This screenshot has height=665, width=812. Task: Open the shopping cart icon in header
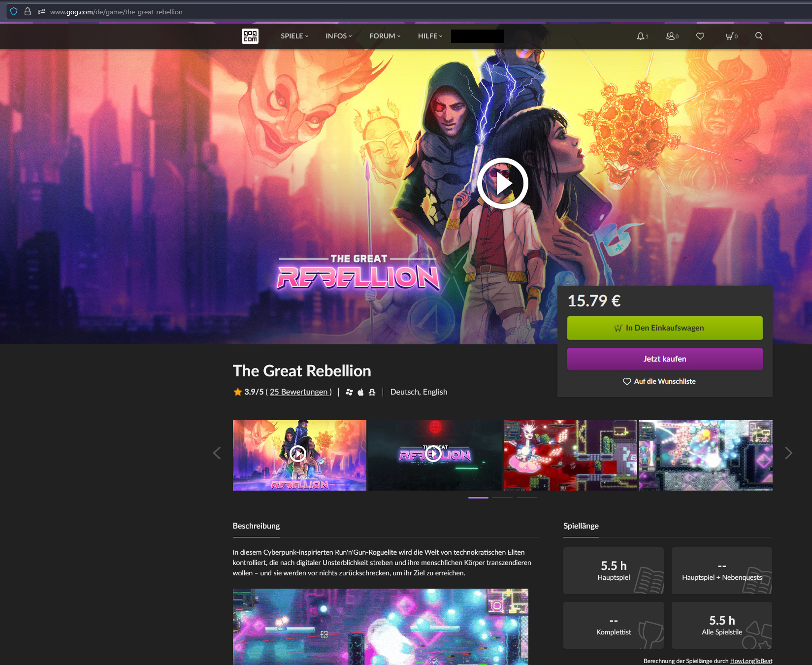coord(731,36)
